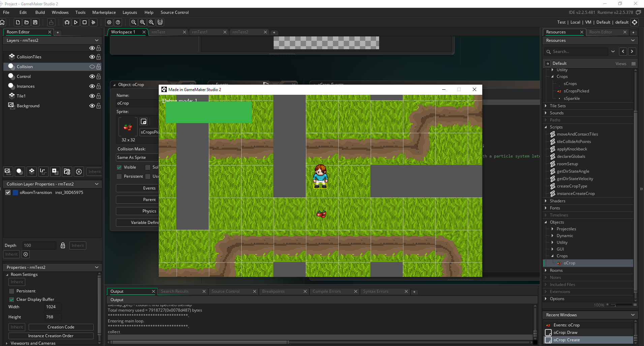Expand the Rooms tree in Resources

click(x=546, y=270)
